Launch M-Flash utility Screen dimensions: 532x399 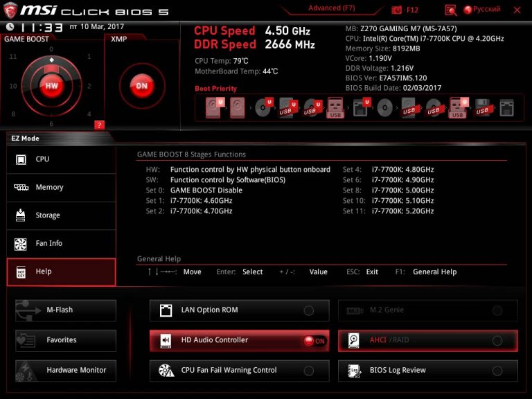pos(66,310)
